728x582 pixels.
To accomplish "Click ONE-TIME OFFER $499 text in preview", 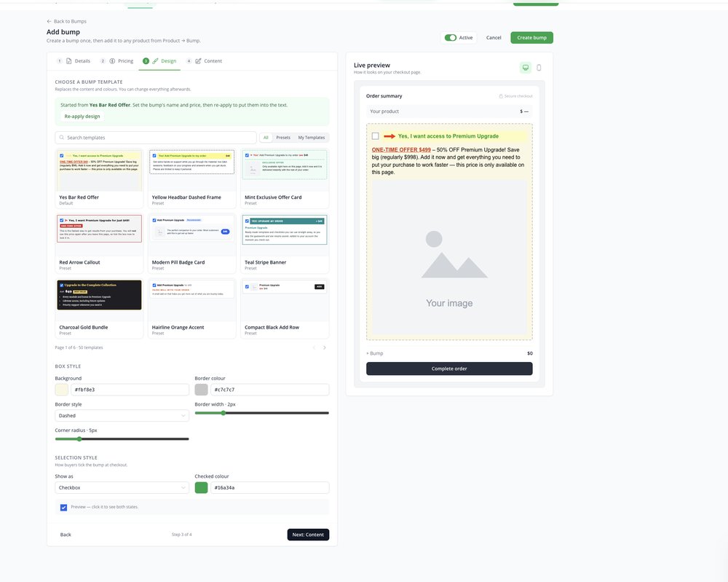I will [x=401, y=150].
